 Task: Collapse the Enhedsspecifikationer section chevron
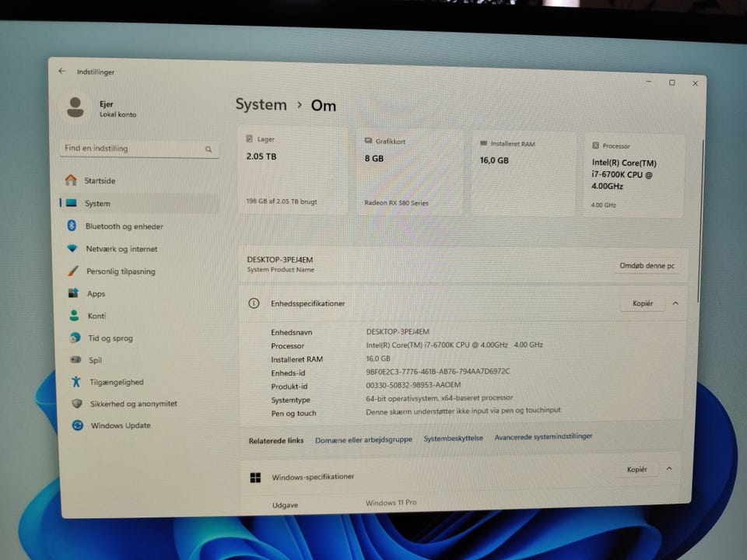click(675, 303)
